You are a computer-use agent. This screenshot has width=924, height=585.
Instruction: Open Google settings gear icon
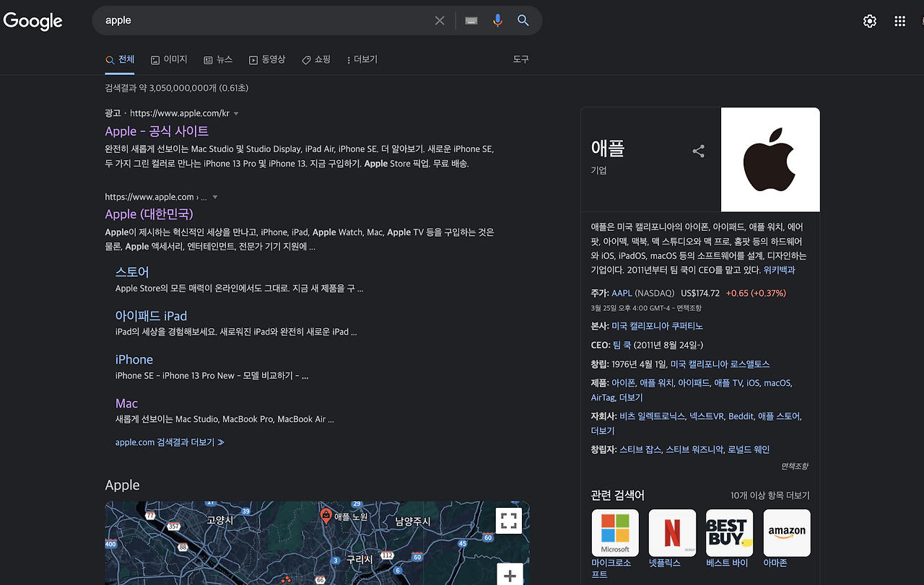870,21
